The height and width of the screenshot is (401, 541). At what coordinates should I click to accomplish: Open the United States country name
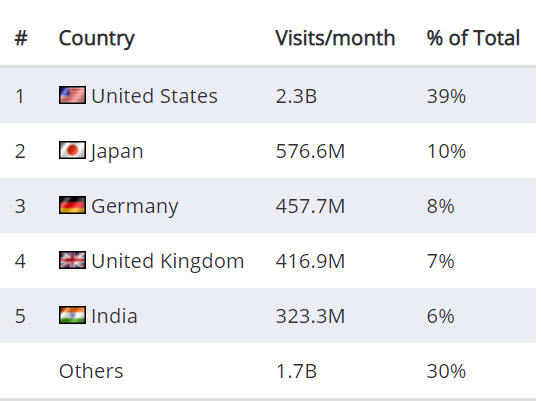coord(154,96)
